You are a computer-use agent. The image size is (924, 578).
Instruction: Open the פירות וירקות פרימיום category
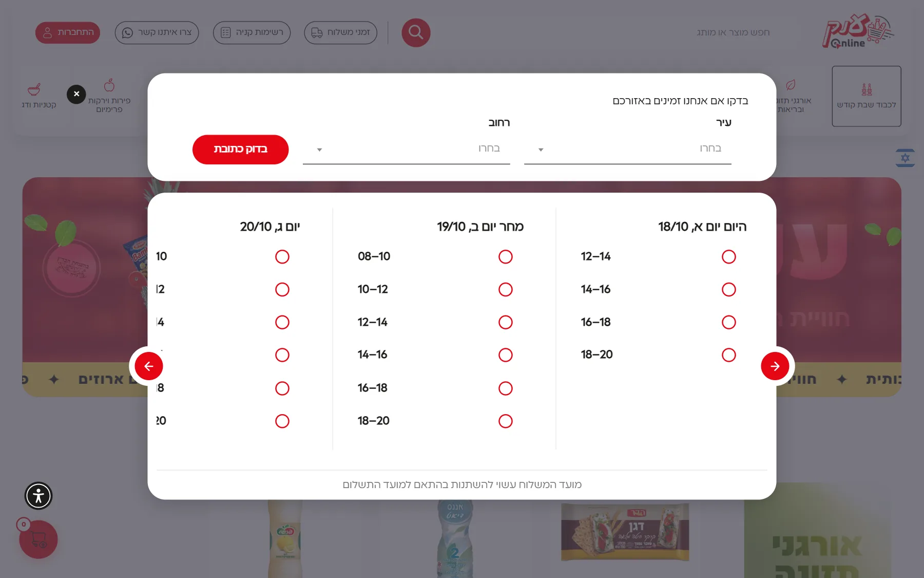(109, 96)
